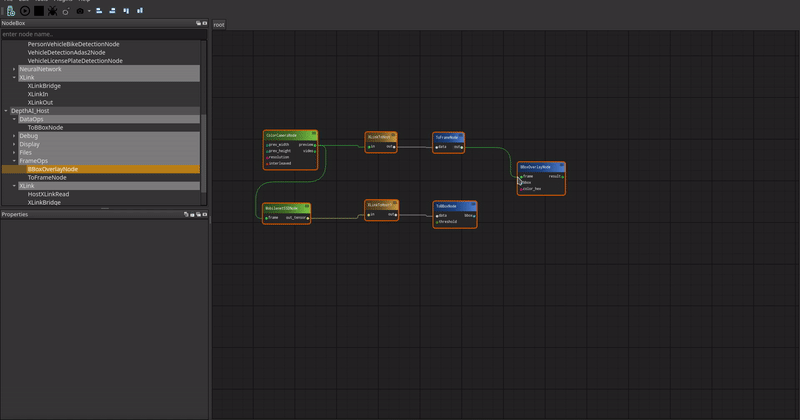Screen dimensions: 800x420
Task: Click the frame input port on MobilenetSSDNode
Action: pyautogui.click(x=266, y=218)
